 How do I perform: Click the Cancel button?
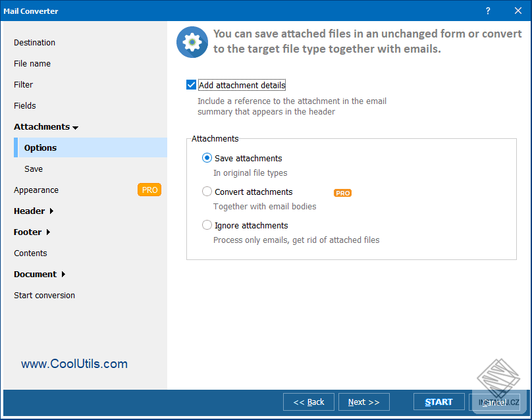coord(494,402)
